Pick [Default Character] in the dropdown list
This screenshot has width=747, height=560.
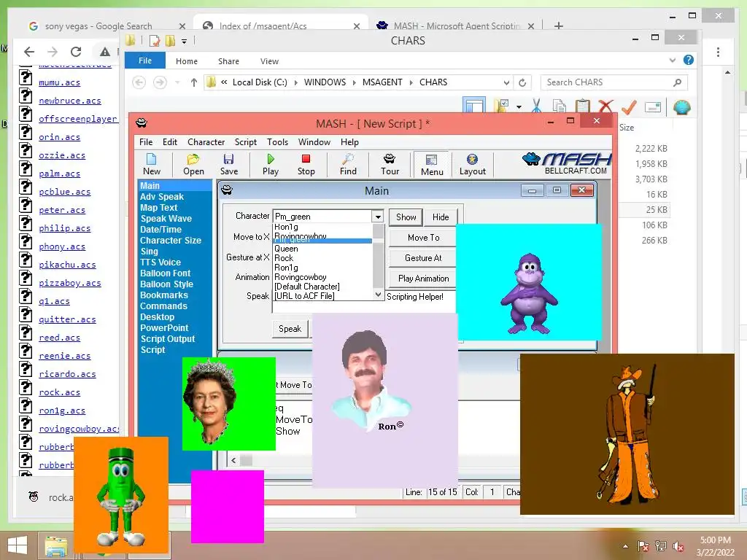coord(307,287)
